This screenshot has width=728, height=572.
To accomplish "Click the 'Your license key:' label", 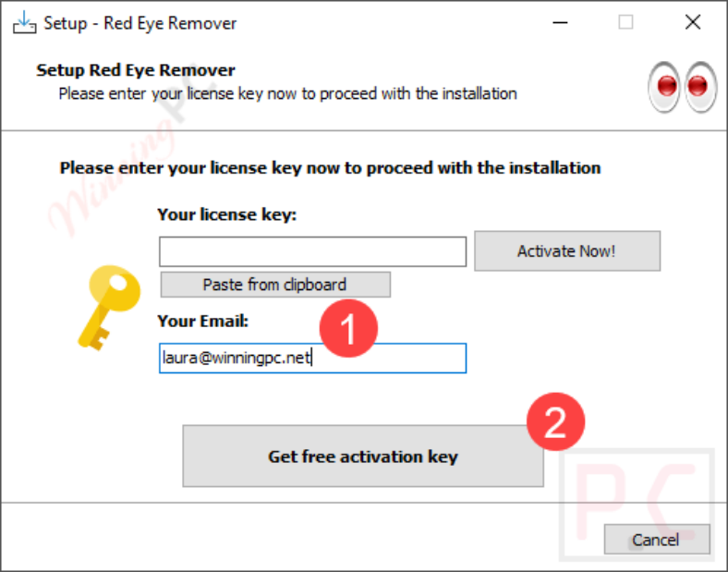I will pyautogui.click(x=226, y=215).
